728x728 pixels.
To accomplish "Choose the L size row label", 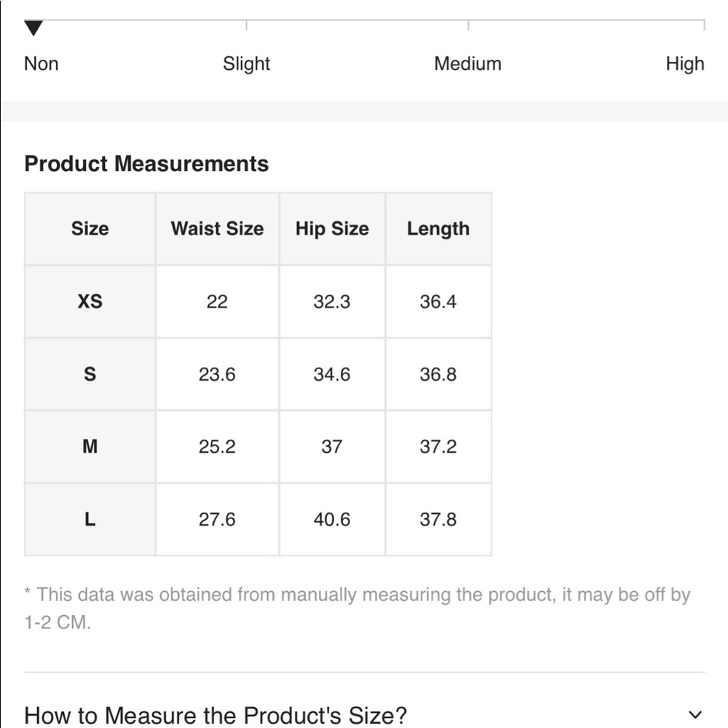I will (90, 520).
